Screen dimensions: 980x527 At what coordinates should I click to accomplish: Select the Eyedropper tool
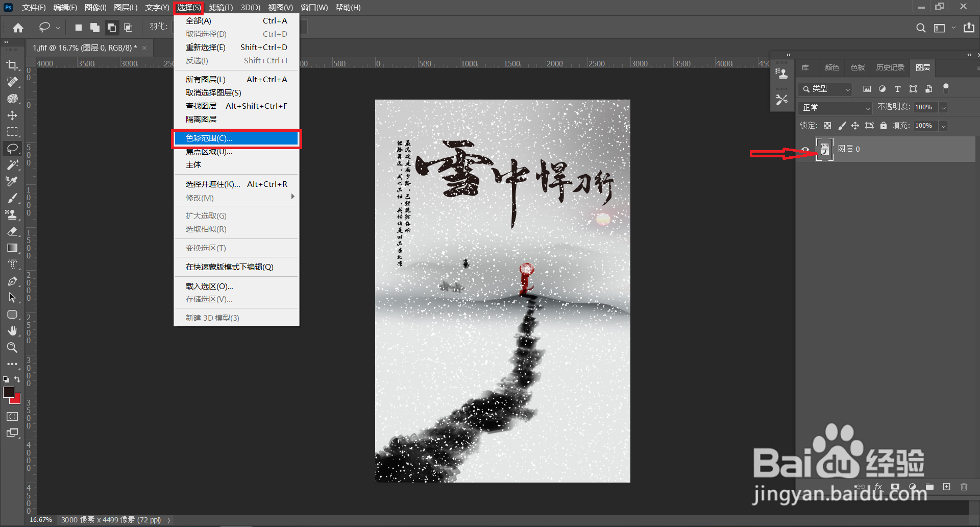12,181
